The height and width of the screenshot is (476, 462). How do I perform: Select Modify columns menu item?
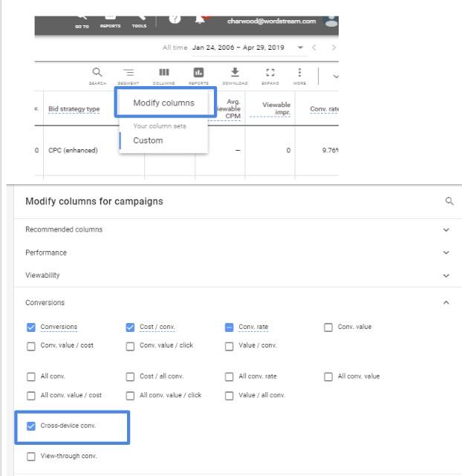click(x=163, y=103)
